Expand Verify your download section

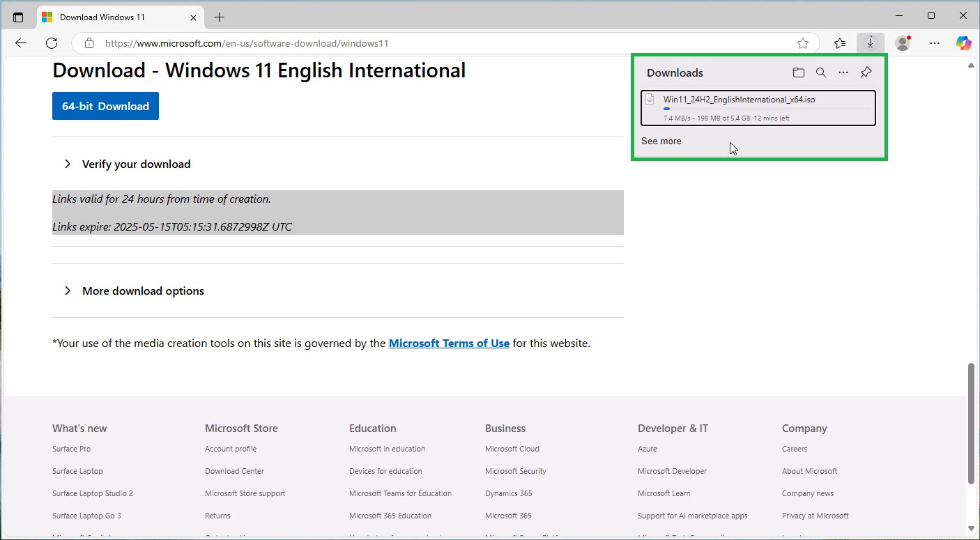pos(128,164)
